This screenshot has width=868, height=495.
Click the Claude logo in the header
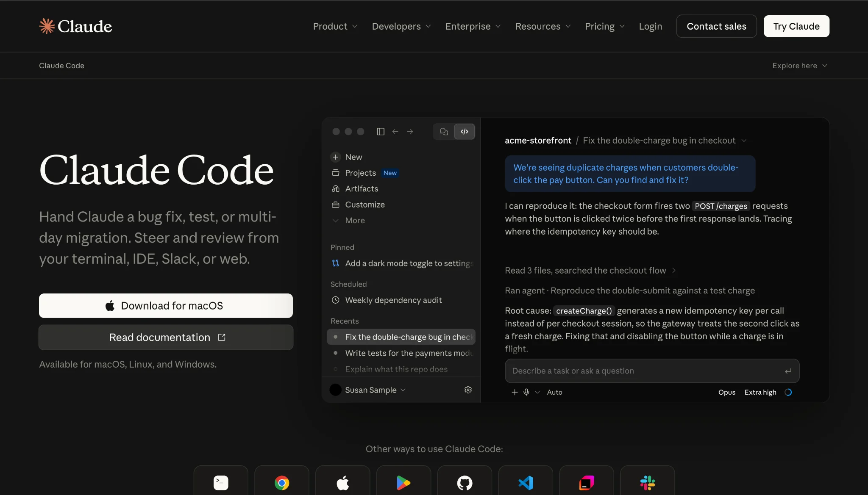75,26
